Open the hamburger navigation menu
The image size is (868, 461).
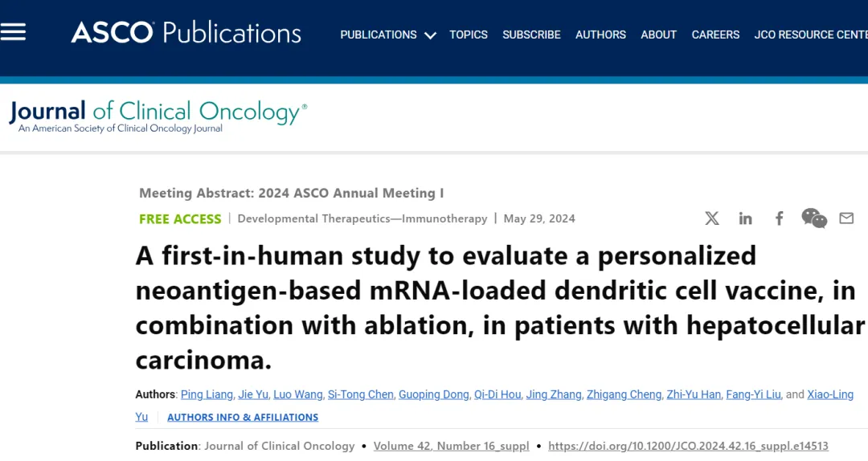point(13,32)
